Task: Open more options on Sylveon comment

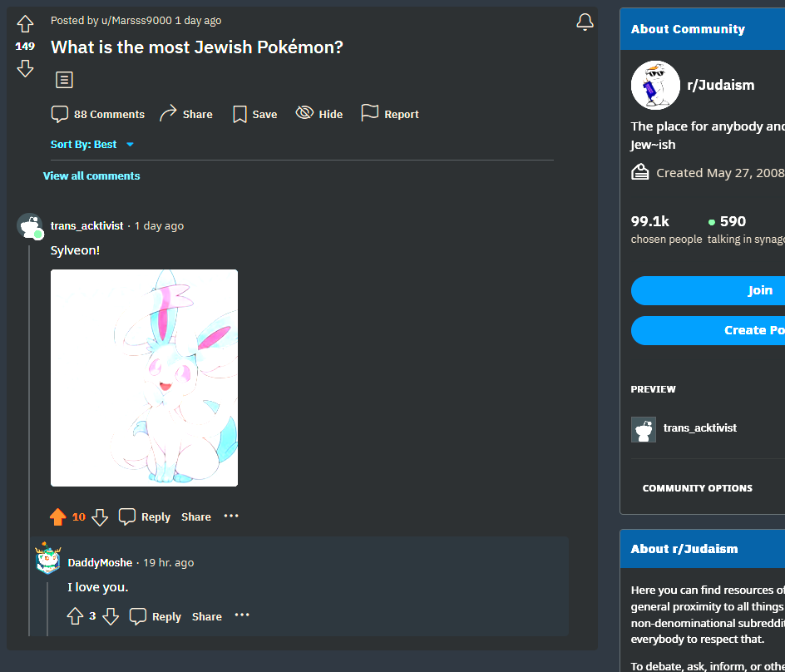Action: tap(231, 516)
